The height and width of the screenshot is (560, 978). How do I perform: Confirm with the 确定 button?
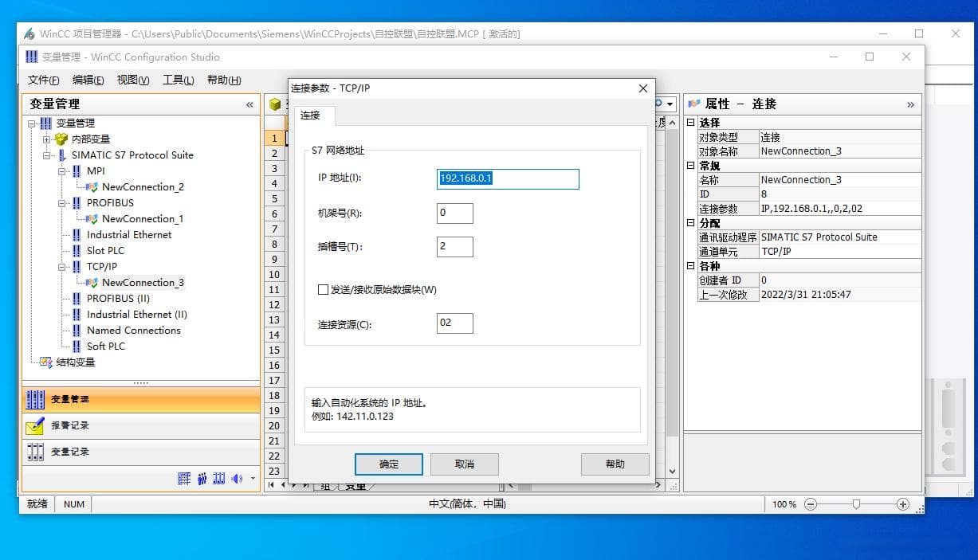point(388,464)
